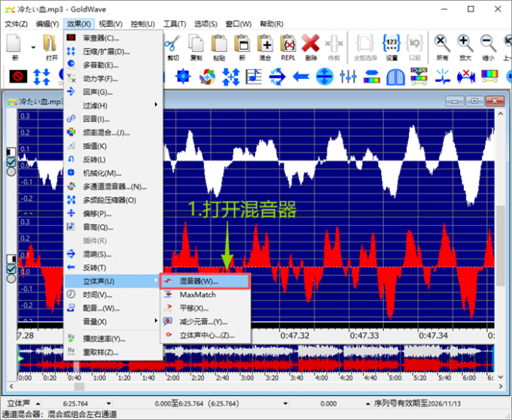Click the blue gear Mechanize effect icon
The width and height of the screenshot is (512, 420).
coord(183,77)
